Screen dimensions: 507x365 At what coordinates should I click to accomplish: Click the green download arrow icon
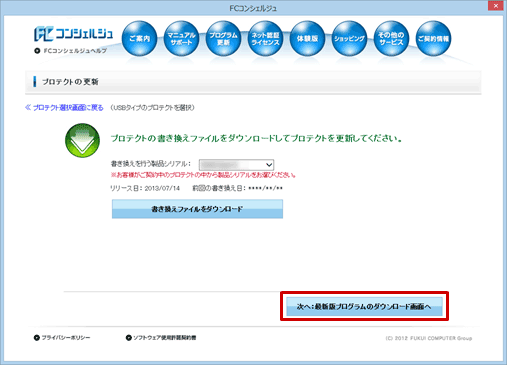click(x=82, y=140)
